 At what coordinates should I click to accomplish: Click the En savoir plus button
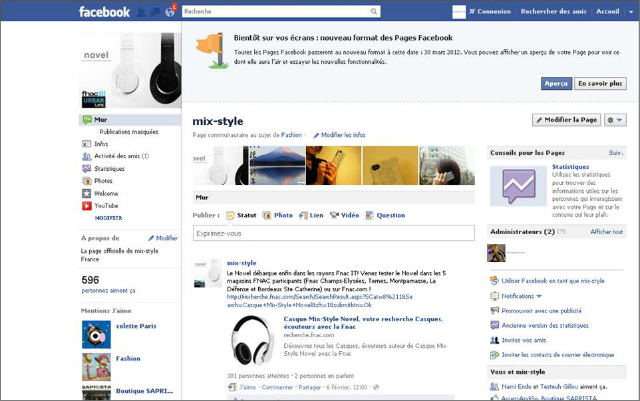(x=600, y=83)
